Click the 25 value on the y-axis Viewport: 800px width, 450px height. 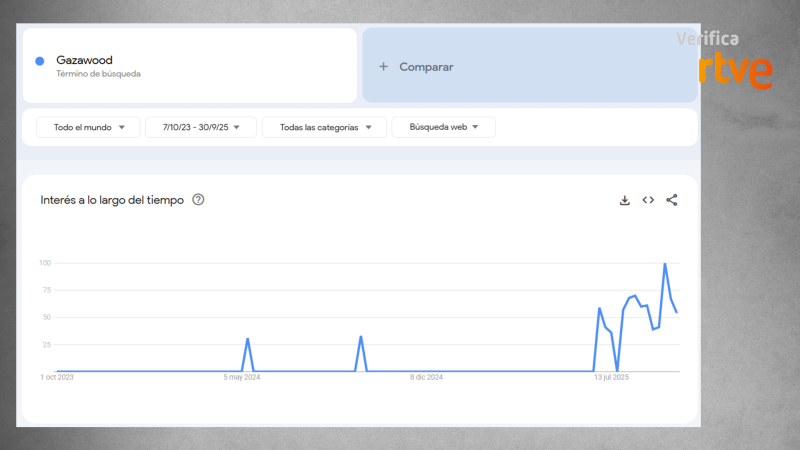tap(47, 345)
